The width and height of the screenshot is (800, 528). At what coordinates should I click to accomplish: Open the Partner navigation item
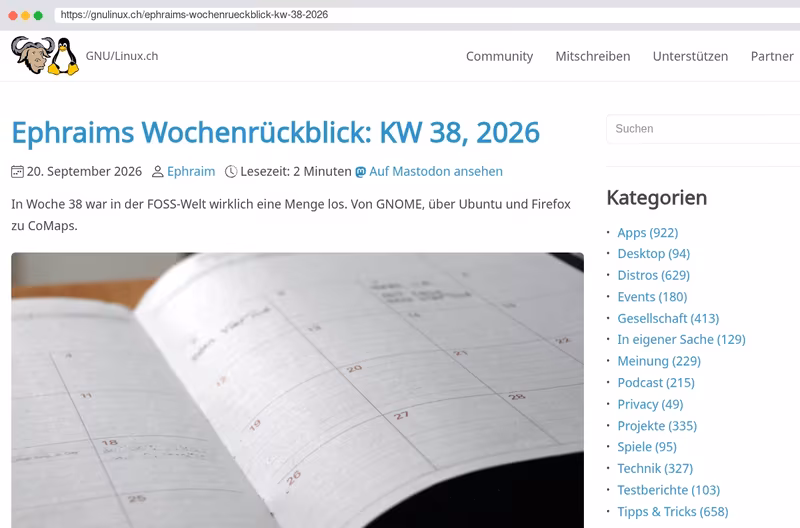pyautogui.click(x=771, y=56)
